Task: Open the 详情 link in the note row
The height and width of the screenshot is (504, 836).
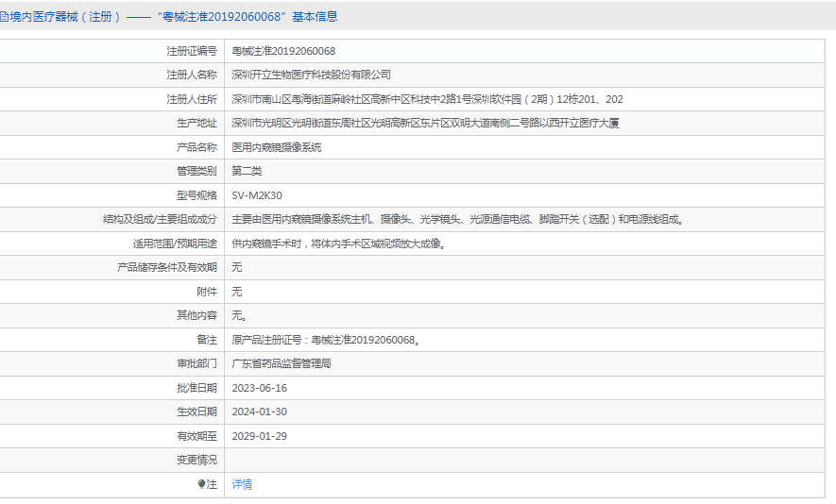Action: pyautogui.click(x=242, y=484)
